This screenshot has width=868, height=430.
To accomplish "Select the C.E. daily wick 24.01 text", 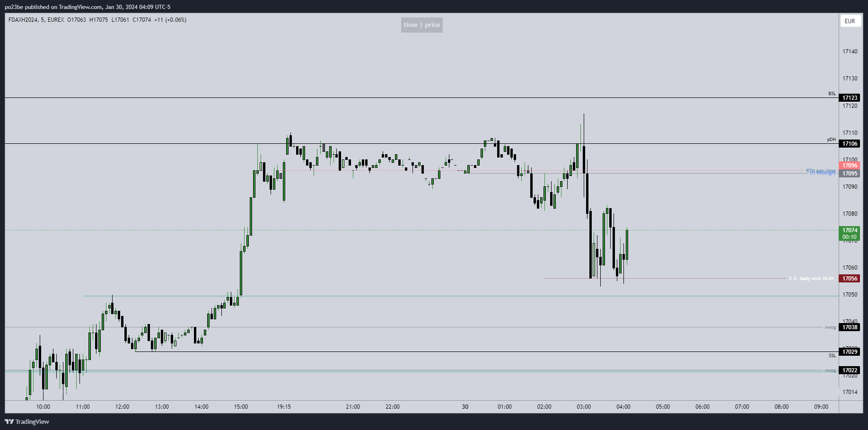I will (x=811, y=279).
